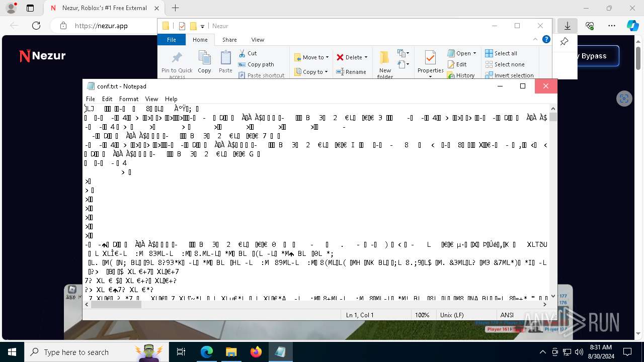The width and height of the screenshot is (644, 362).
Task: Click the Paste icon in Explorer ribbon
Action: click(225, 62)
